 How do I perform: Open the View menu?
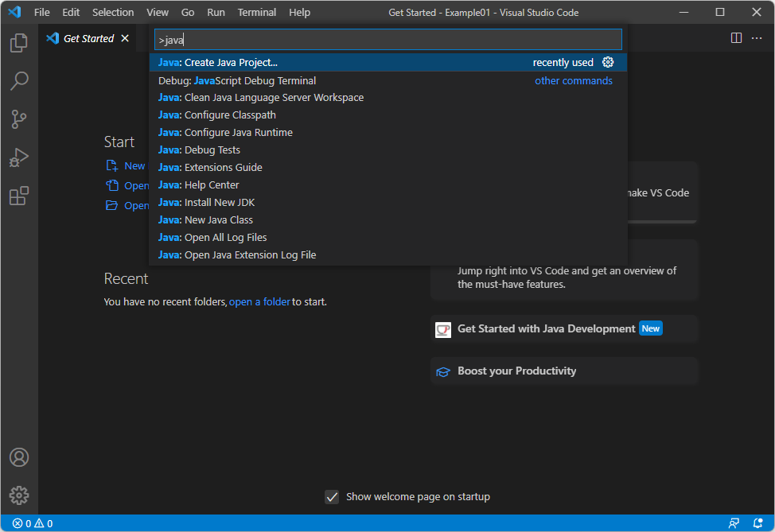point(158,13)
